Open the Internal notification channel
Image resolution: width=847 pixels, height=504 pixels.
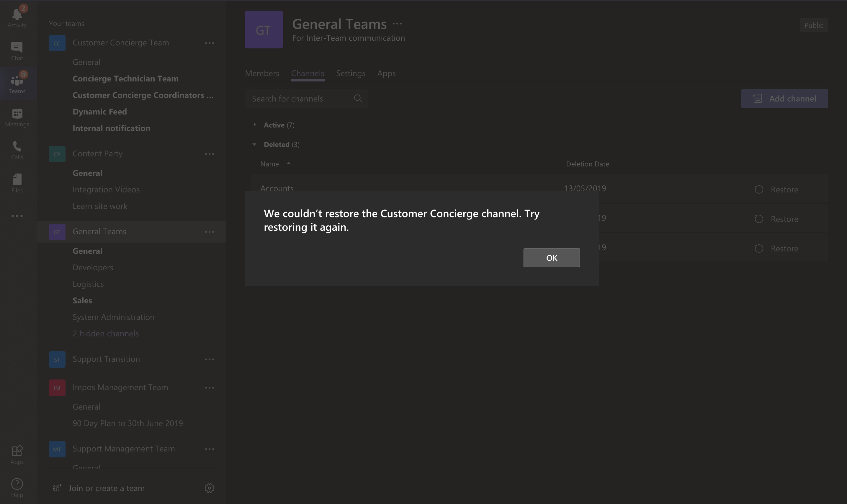coord(111,128)
